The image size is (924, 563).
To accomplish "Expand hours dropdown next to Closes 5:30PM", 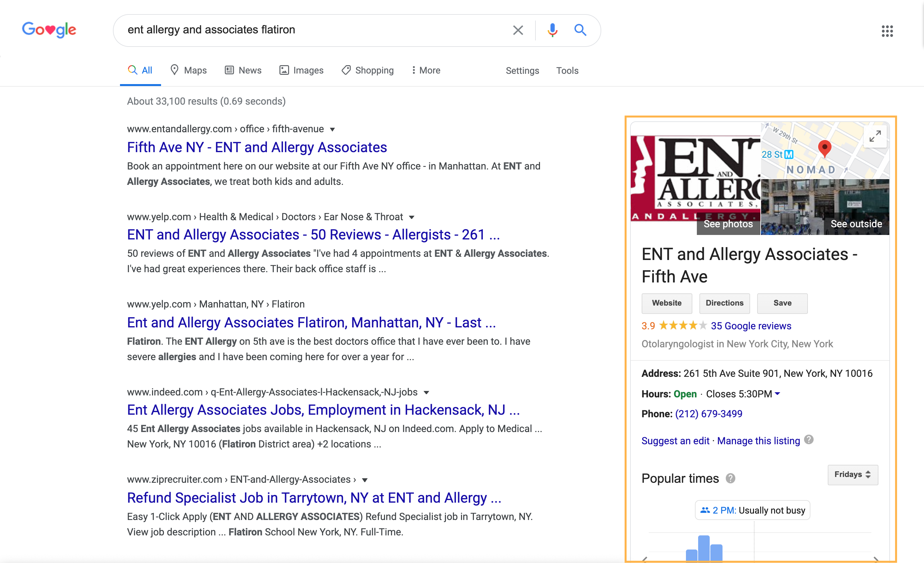I will tap(777, 394).
